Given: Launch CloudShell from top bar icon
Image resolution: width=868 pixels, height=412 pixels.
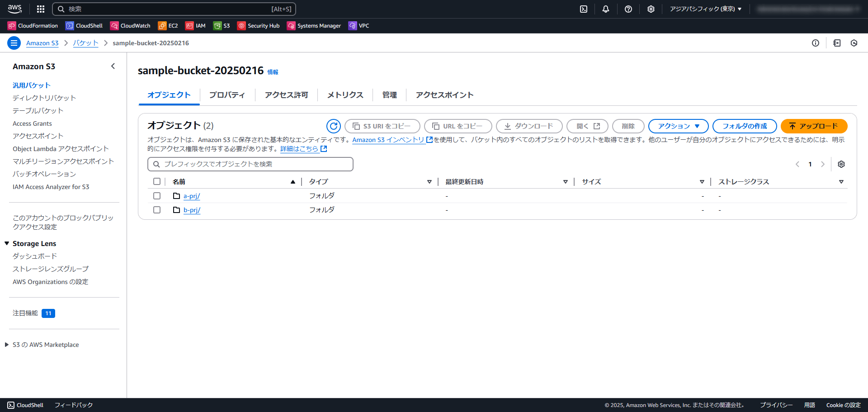Looking at the screenshot, I should pos(584,9).
